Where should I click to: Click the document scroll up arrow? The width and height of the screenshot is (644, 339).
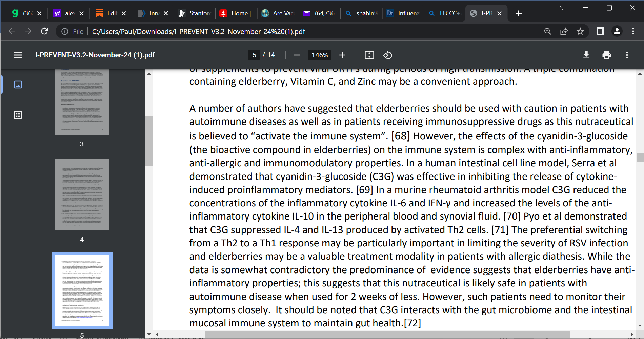point(640,73)
